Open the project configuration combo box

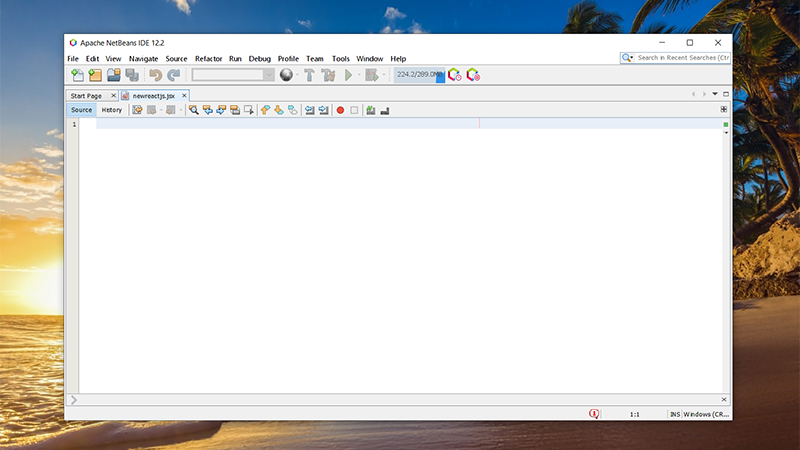pos(233,75)
